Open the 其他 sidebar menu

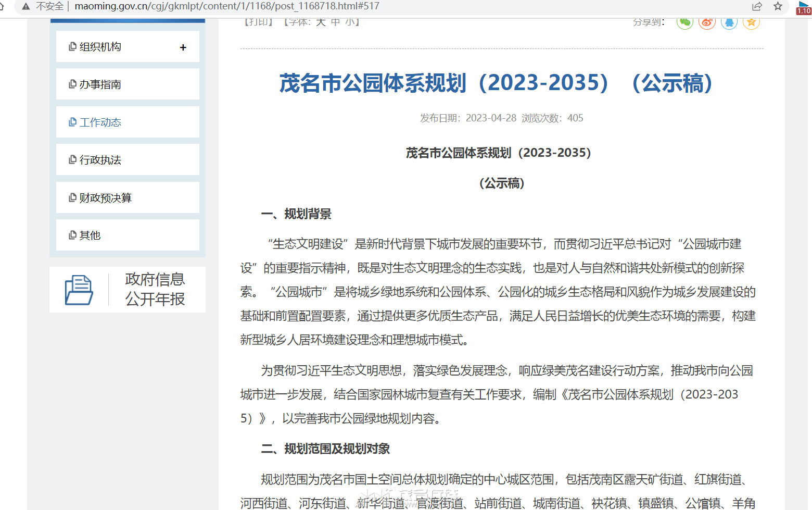tap(128, 235)
